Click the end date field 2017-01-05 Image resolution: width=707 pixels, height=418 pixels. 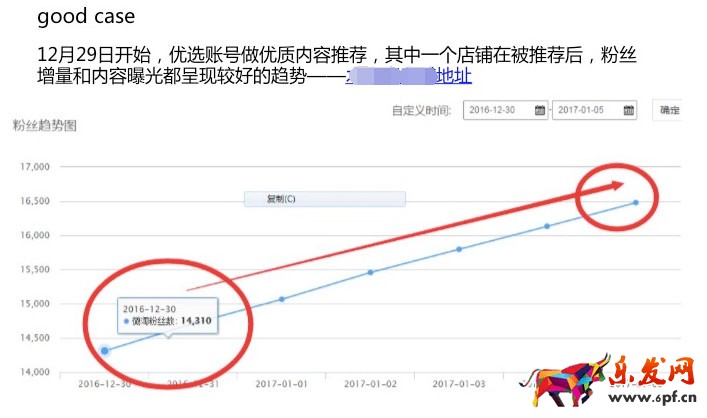pyautogui.click(x=587, y=110)
